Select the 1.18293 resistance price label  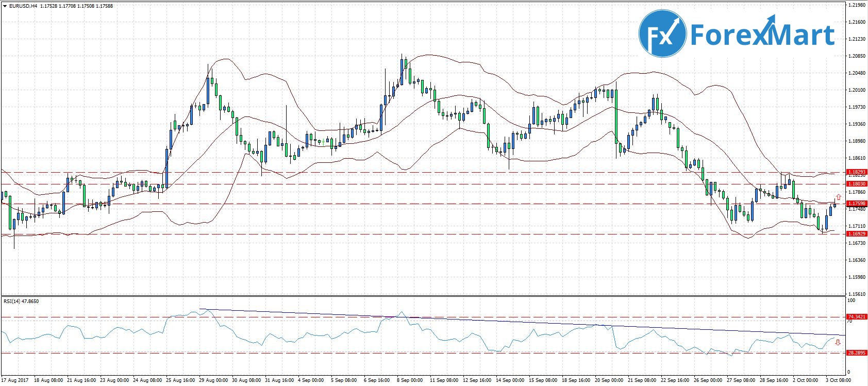tap(856, 172)
